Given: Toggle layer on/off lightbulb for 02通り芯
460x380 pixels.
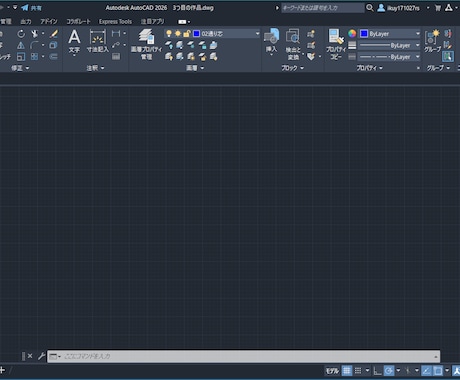Looking at the screenshot, I should [x=169, y=34].
